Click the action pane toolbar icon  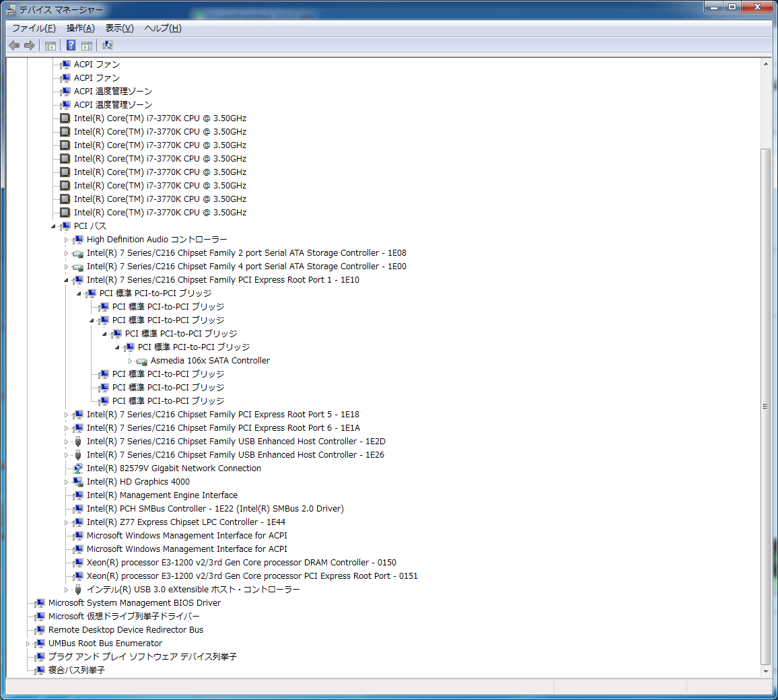(87, 46)
